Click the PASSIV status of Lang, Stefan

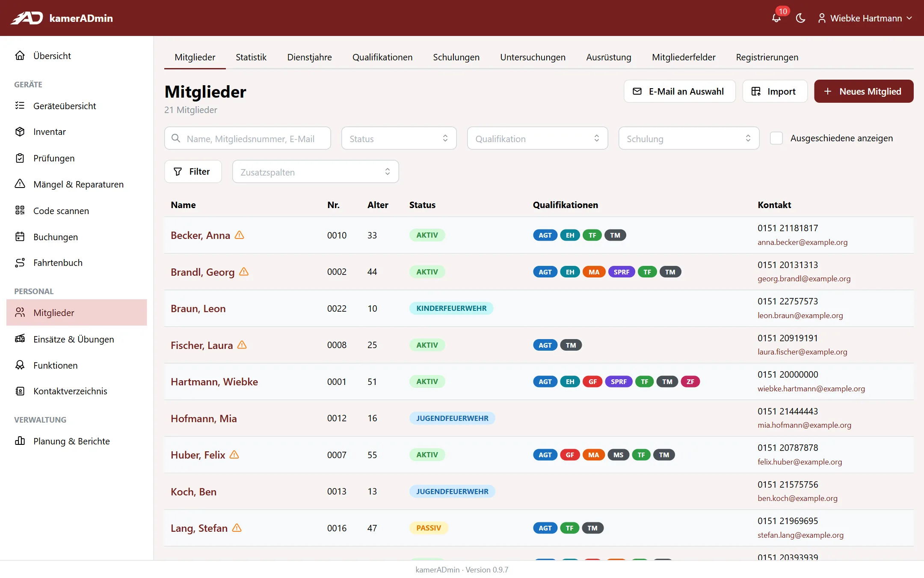coord(428,528)
